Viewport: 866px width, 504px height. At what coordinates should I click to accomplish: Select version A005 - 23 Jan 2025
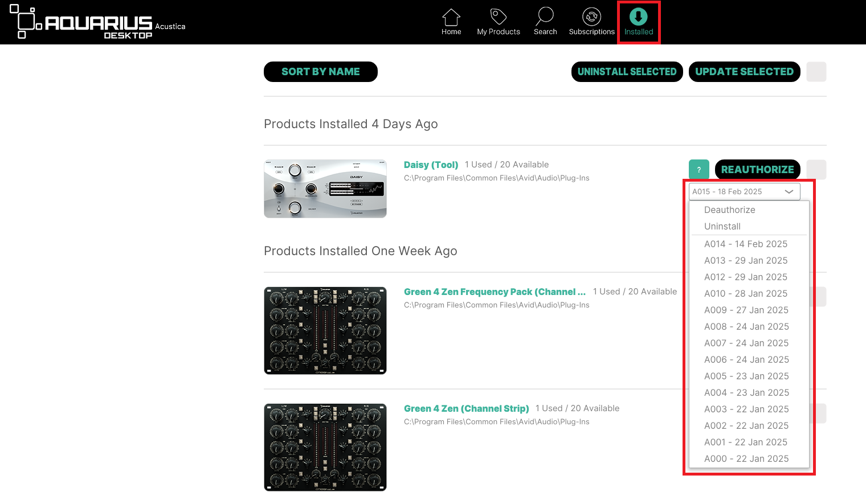pyautogui.click(x=749, y=376)
